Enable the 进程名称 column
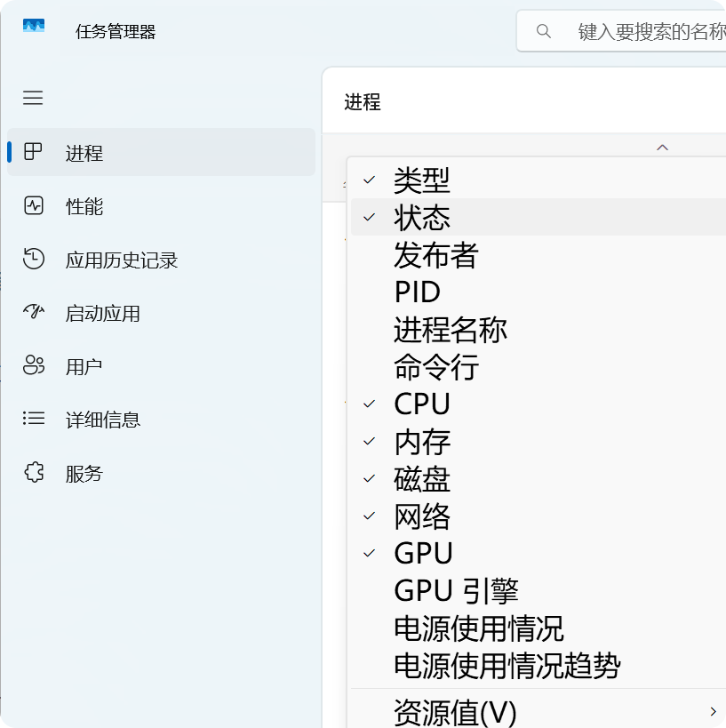The image size is (726, 728). (539, 329)
